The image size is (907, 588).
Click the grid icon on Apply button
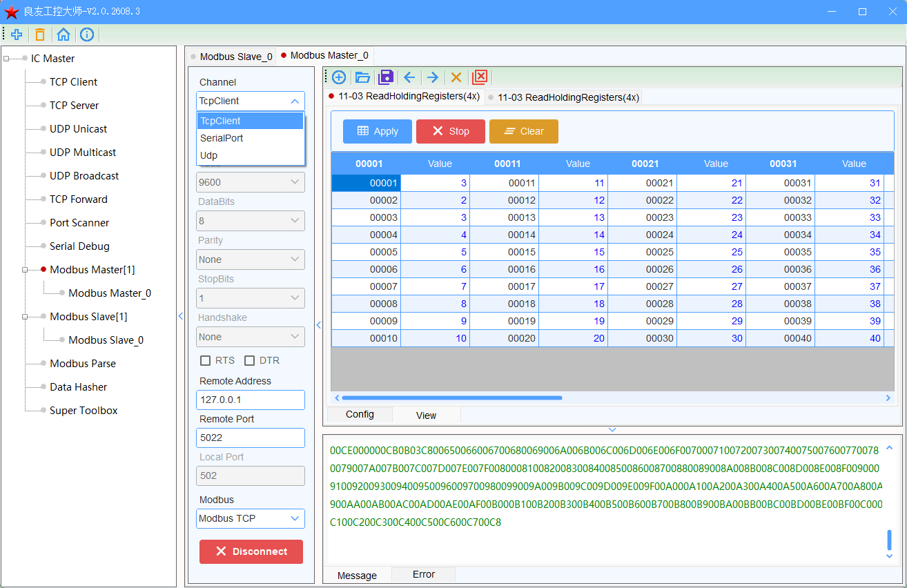362,131
